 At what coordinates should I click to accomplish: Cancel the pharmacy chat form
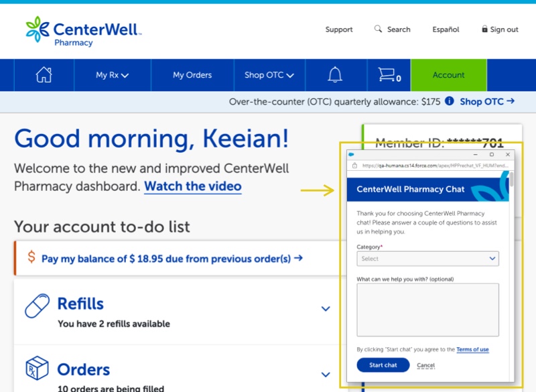(426, 365)
